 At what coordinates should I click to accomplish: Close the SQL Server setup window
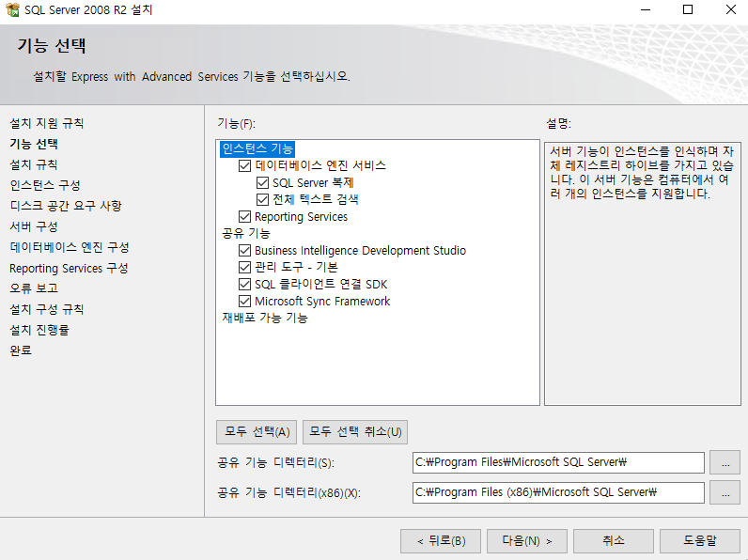[730, 9]
